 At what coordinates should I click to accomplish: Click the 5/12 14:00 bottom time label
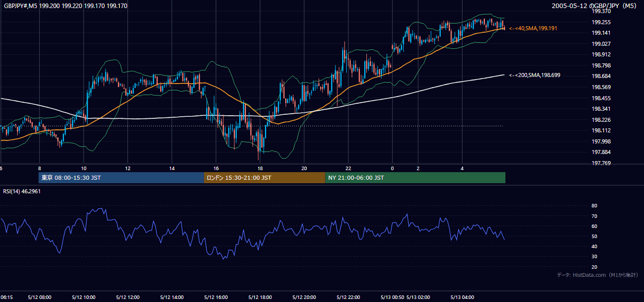pyautogui.click(x=172, y=297)
